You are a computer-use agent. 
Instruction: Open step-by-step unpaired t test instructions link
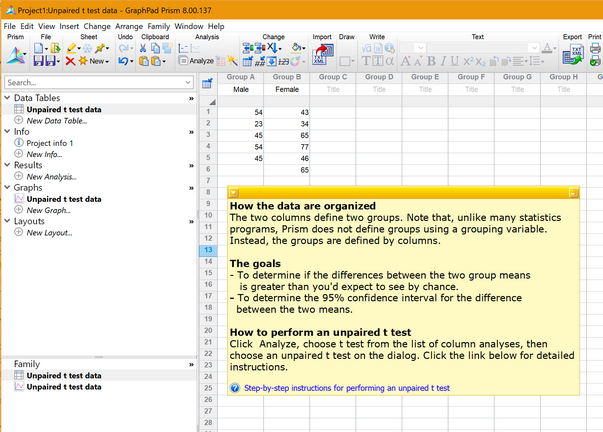coord(347,387)
